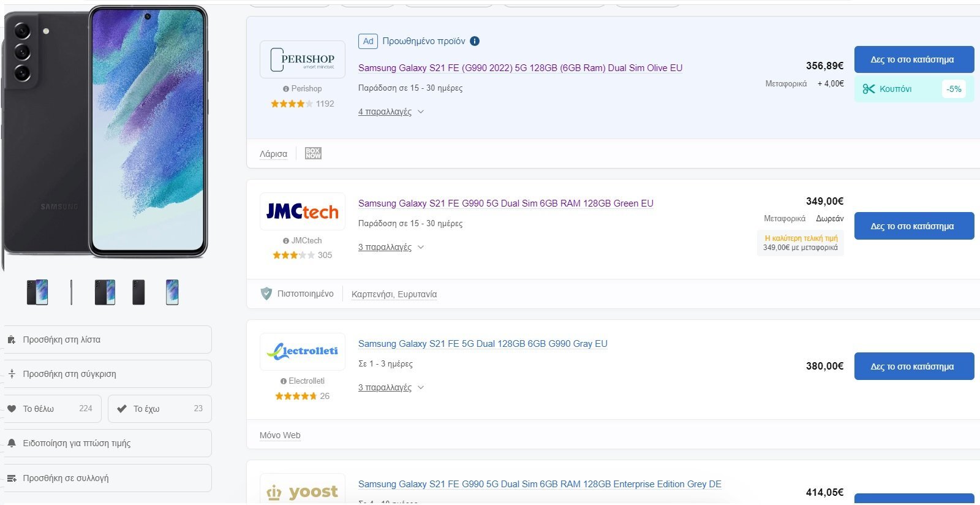Open Samsung Galaxy S21 FE Olive EU link
The image size is (980, 505).
coord(520,68)
